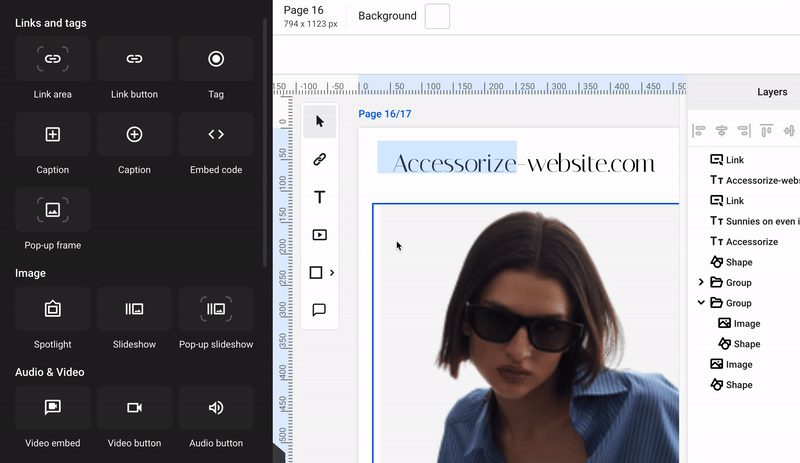Select the Sunnies on even text layer
Viewport: 800px width, 463px height.
coord(755,221)
